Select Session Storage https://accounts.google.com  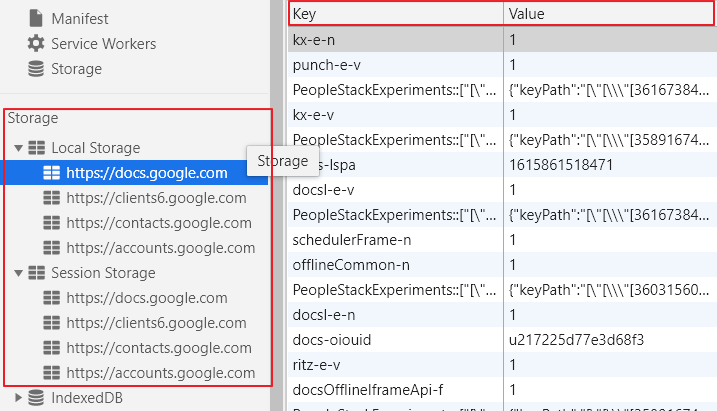coord(161,373)
